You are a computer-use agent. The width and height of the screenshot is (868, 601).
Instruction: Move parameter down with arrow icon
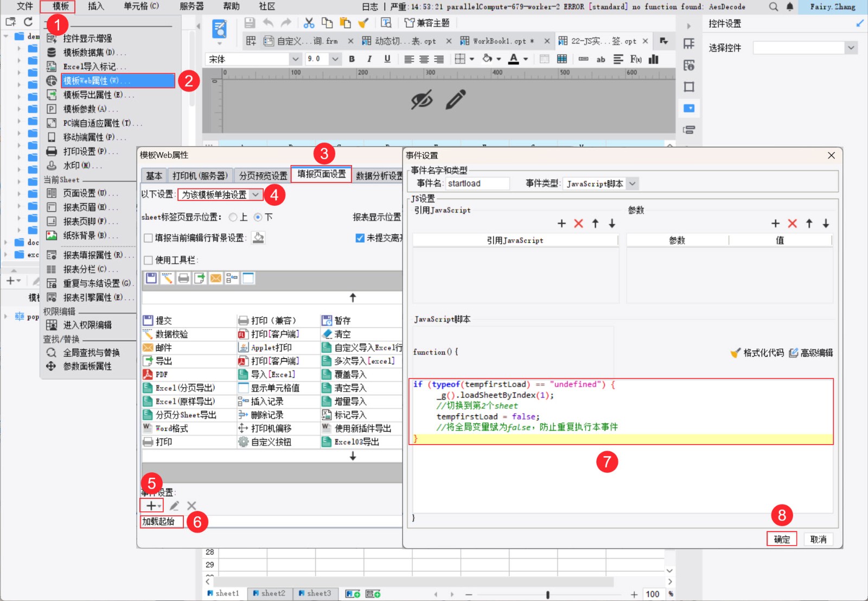pyautogui.click(x=826, y=224)
